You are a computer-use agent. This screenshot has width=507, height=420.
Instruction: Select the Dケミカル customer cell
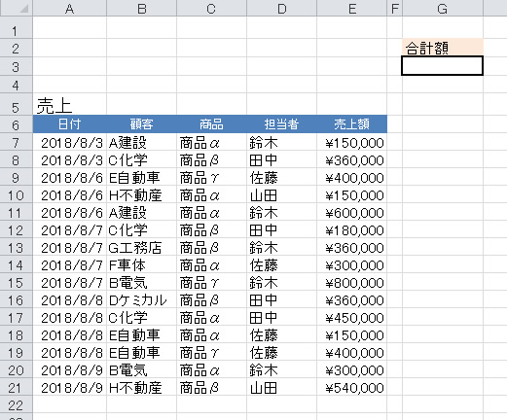coord(141,300)
